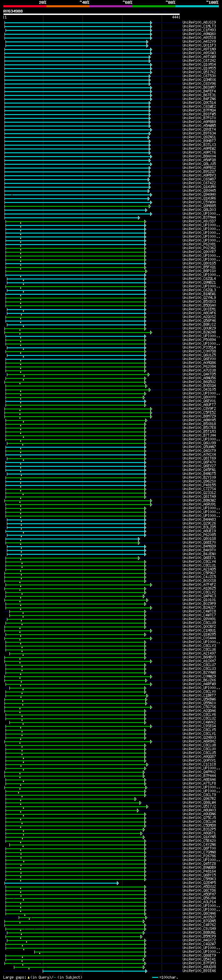The image size is (222, 980).
Task: Select hit UniRef100_Q23312
Action: 199,493
